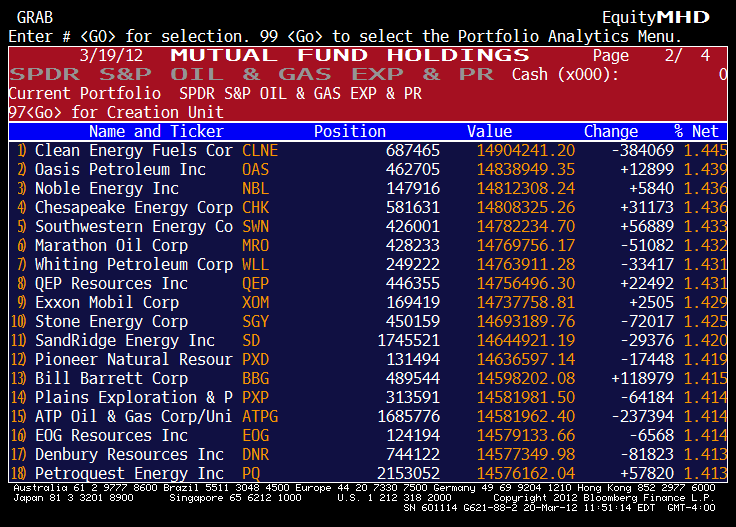Click the ATPG ticker symbol
Image resolution: width=736 pixels, height=527 pixels.
(x=260, y=416)
